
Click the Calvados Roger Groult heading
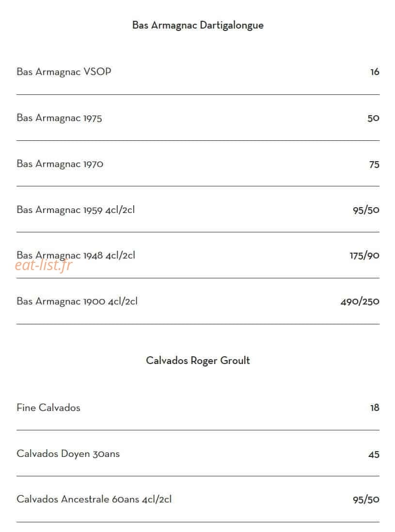[x=198, y=361]
